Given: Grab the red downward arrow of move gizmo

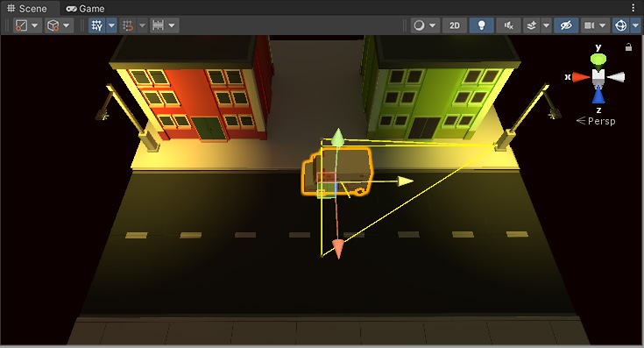Looking at the screenshot, I should pos(338,249).
